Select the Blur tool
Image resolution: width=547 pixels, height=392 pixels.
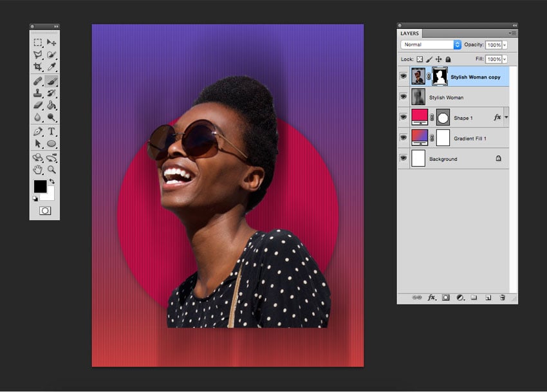[x=38, y=117]
